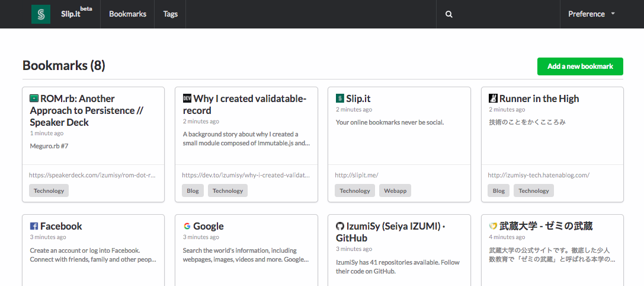Click the Bookmarks (8) heading
The width and height of the screenshot is (644, 286).
[x=63, y=65]
